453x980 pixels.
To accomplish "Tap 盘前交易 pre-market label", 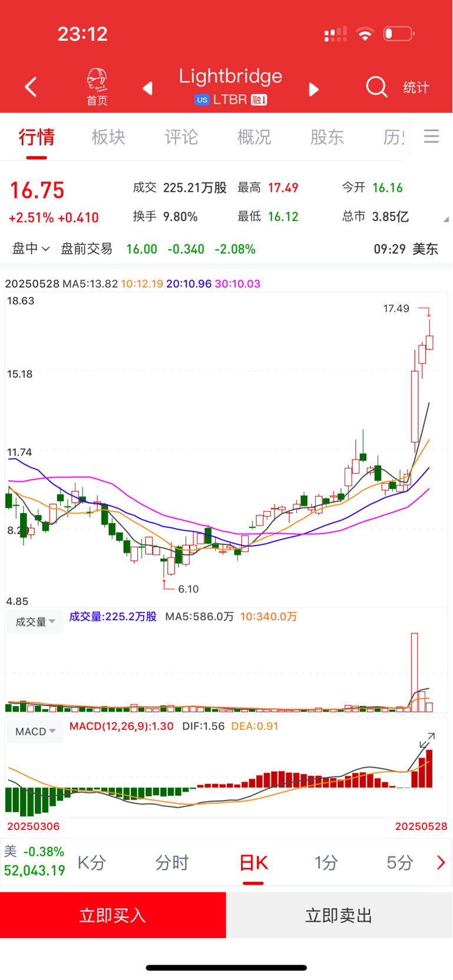I will [x=87, y=249].
